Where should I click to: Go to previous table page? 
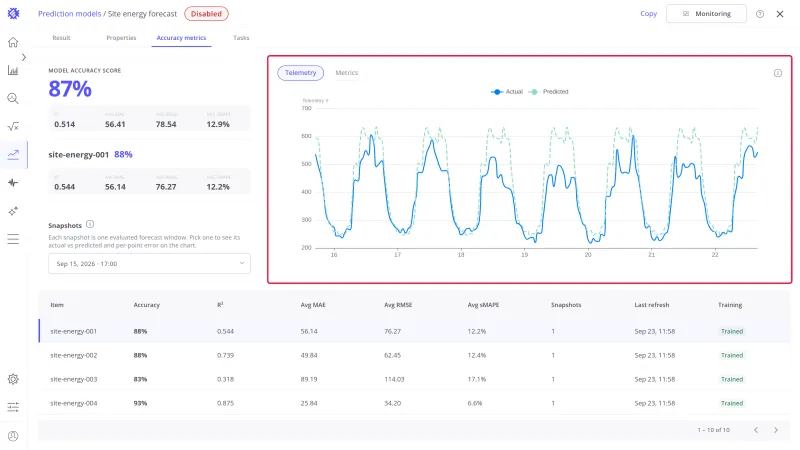(x=756, y=430)
